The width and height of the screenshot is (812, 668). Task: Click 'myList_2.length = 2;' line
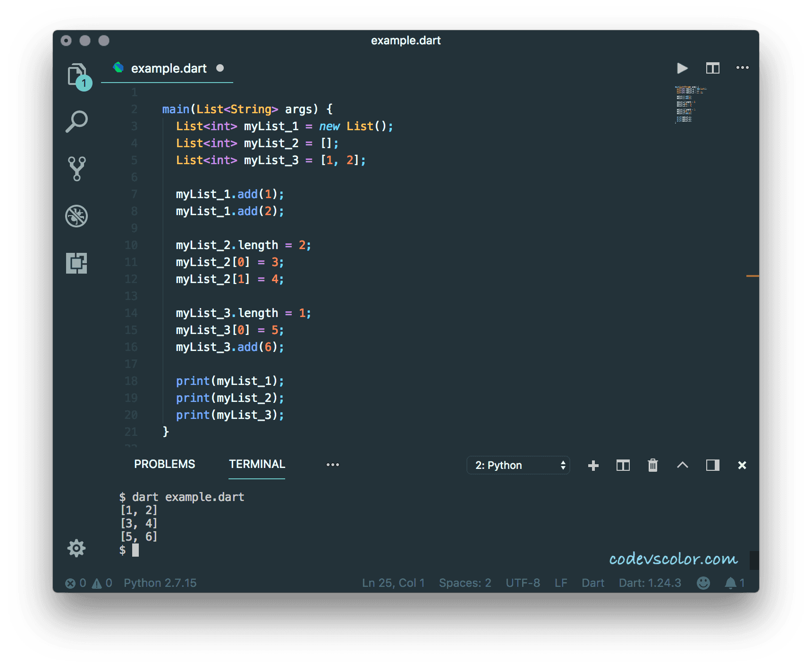(x=244, y=245)
